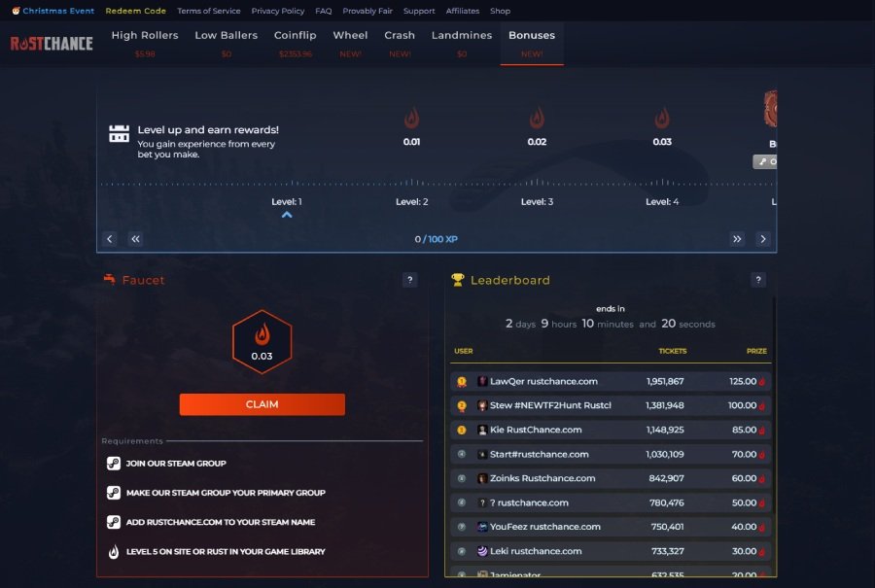This screenshot has height=588, width=875.
Task: Click the RustChance logo
Action: (52, 44)
